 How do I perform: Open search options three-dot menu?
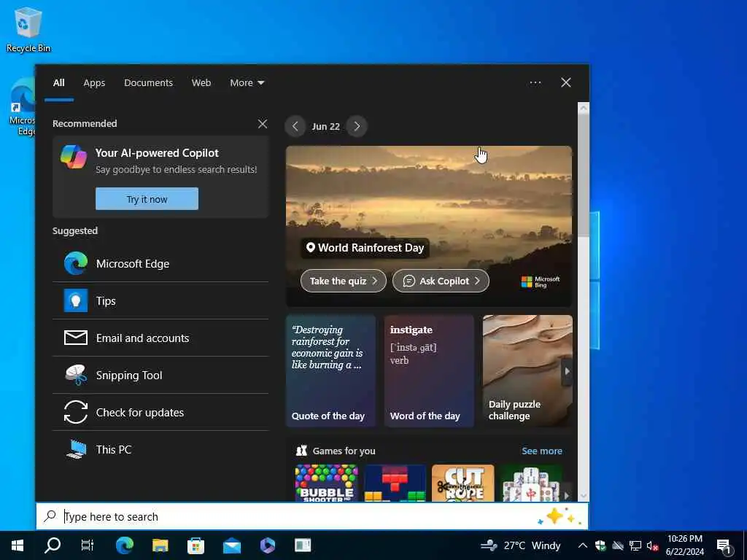(535, 83)
